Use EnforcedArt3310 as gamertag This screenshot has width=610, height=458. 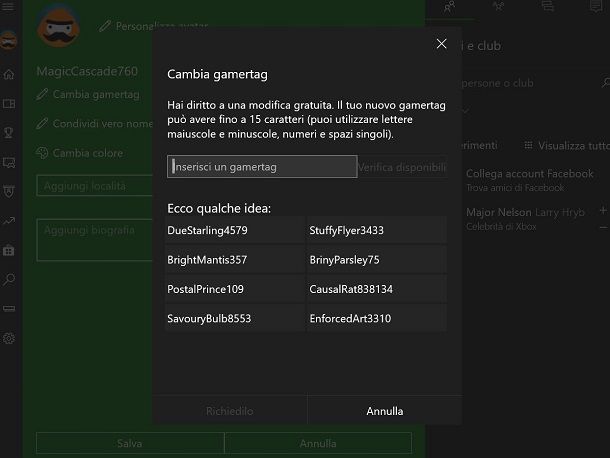tap(377, 318)
